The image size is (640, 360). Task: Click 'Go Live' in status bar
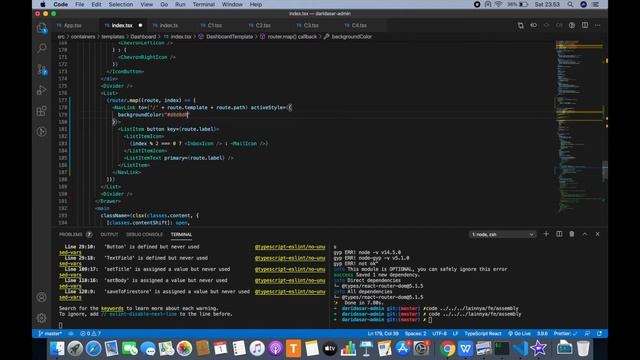[x=519, y=333]
